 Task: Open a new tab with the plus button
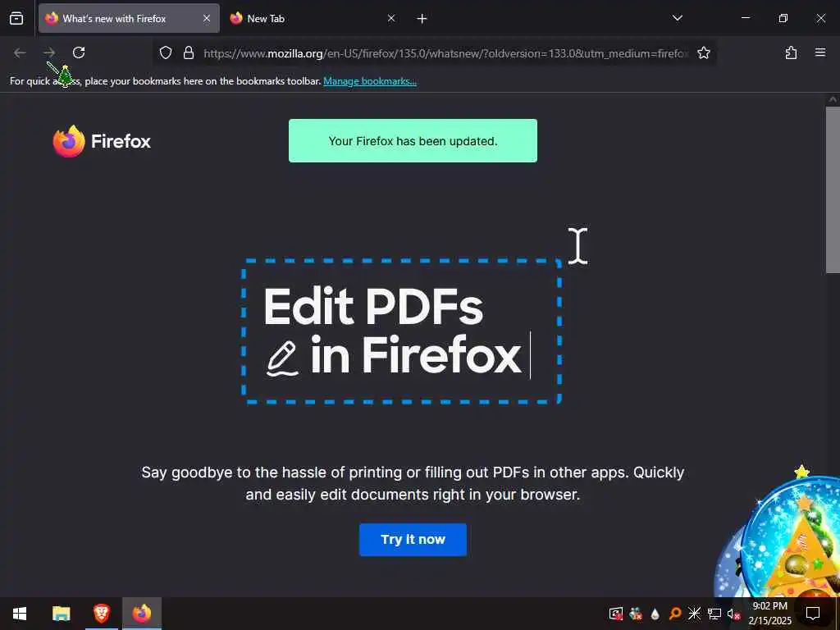pos(422,19)
